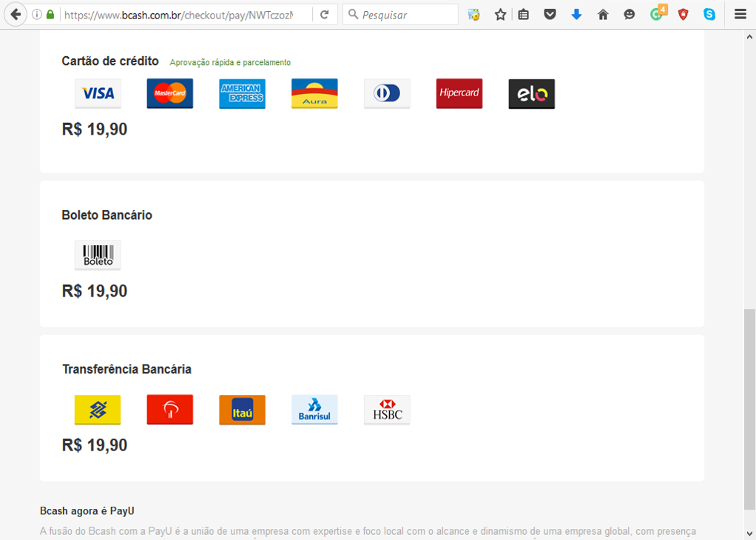Bookmark this page with star icon
Screen dimensions: 756x540
500,15
